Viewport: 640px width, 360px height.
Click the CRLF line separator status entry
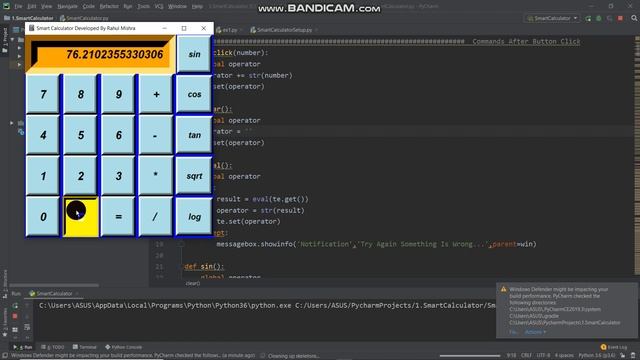526,356
